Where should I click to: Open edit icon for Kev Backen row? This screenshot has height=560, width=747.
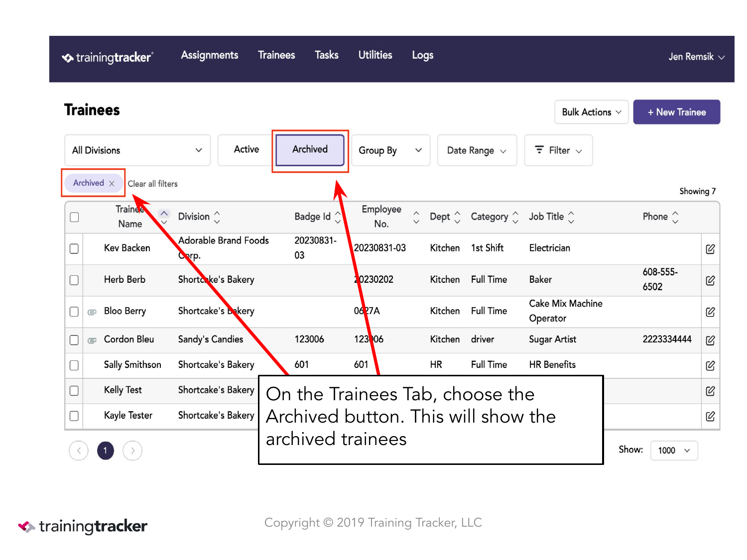[710, 249]
